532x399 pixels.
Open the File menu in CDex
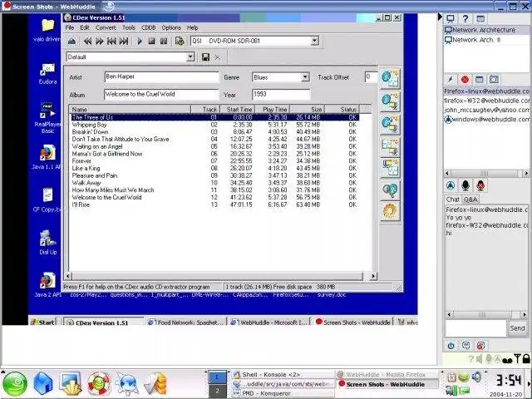[70, 27]
